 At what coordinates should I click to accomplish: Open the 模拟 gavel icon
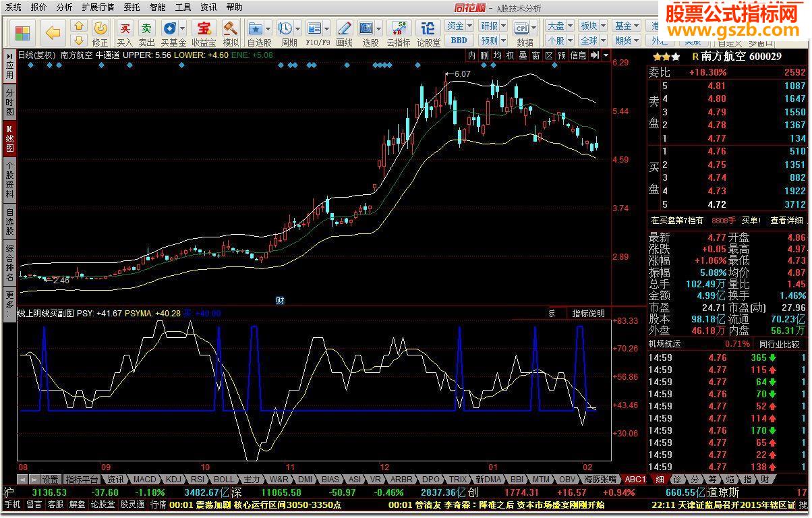coord(231,28)
